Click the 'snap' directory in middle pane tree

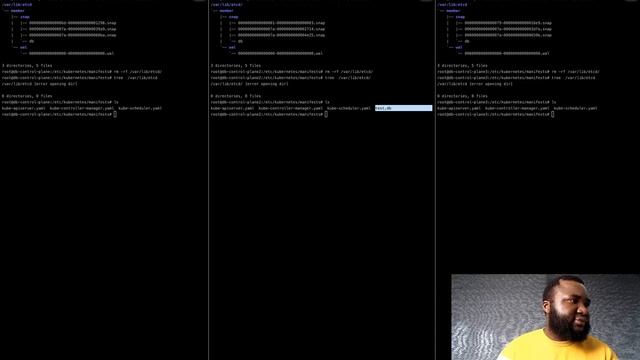(x=233, y=17)
